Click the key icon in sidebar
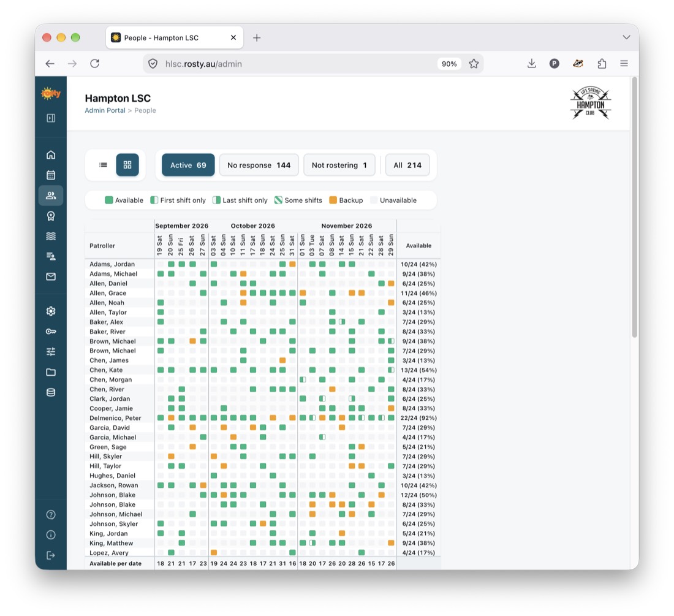 [x=51, y=332]
